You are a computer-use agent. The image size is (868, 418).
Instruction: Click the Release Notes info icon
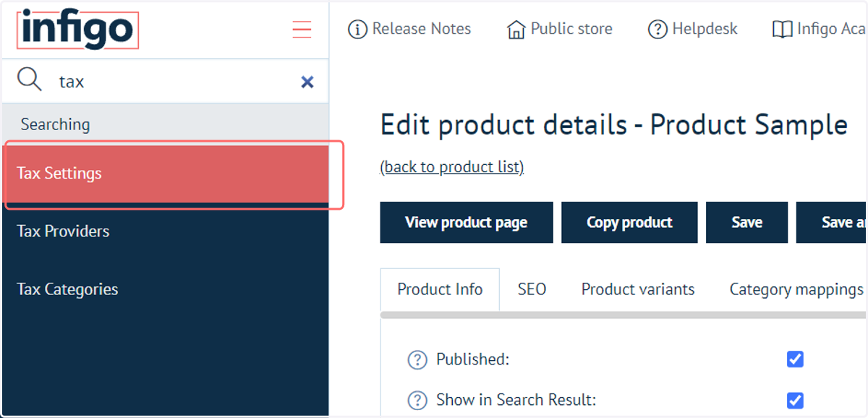point(357,30)
